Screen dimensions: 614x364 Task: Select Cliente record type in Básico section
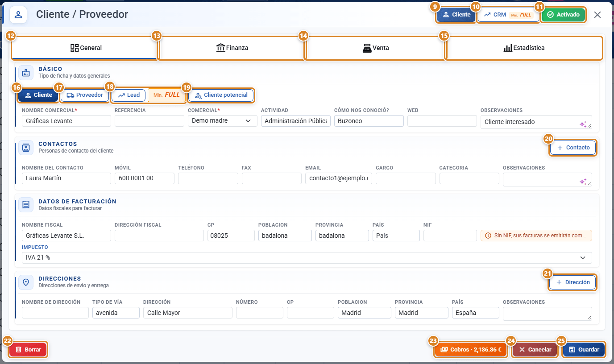coord(38,95)
